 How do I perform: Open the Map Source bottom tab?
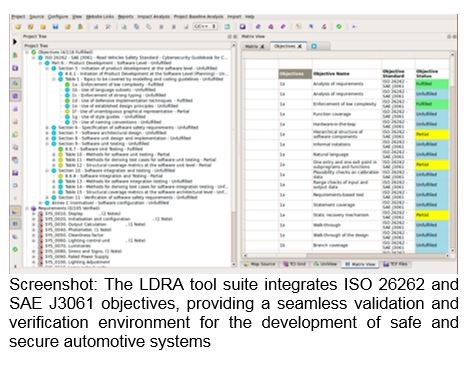(x=260, y=264)
